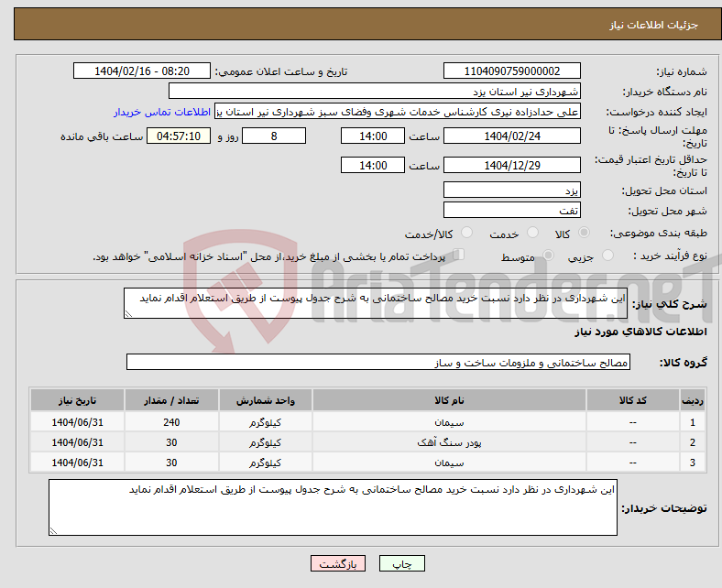Click the goods group field مصالح ساختمانی
The width and height of the screenshot is (722, 588).
tap(378, 363)
